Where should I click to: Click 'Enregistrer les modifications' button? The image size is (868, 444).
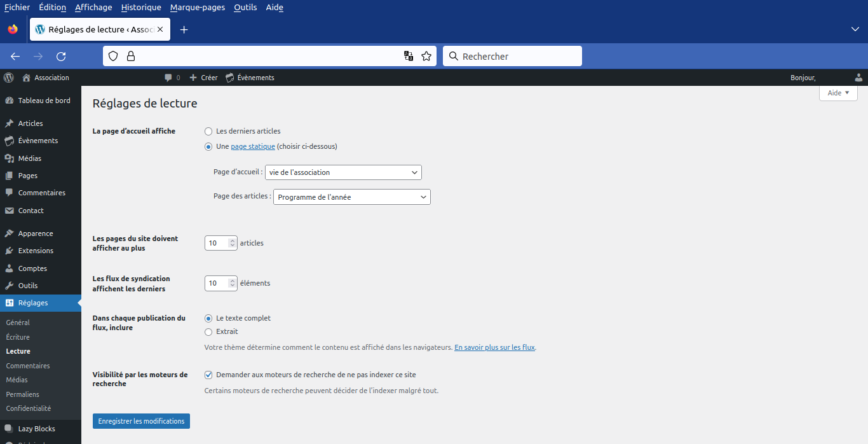coord(141,421)
